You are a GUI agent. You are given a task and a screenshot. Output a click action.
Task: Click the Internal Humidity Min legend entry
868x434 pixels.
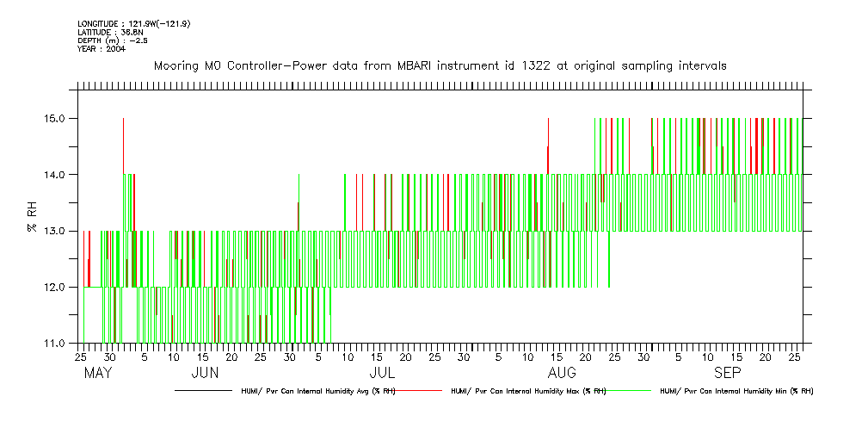pyautogui.click(x=736, y=391)
